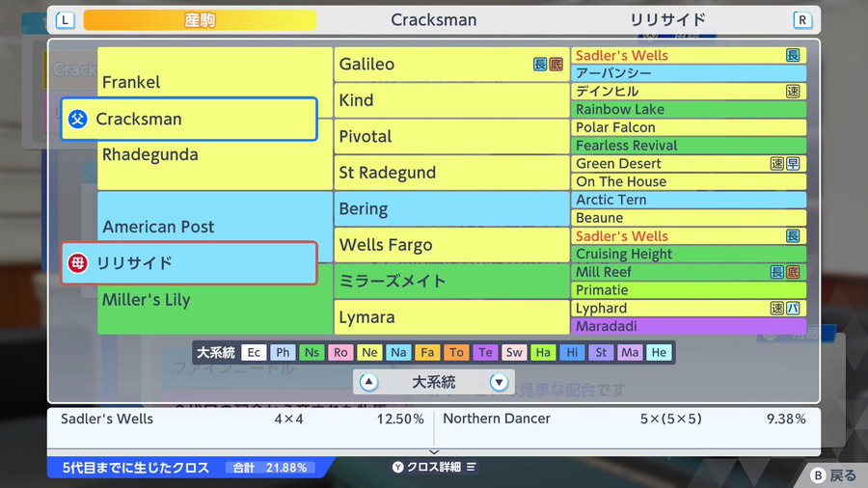Viewport: 868px width, 488px height.
Task: Click the Hi lineage swatch
Action: click(572, 352)
